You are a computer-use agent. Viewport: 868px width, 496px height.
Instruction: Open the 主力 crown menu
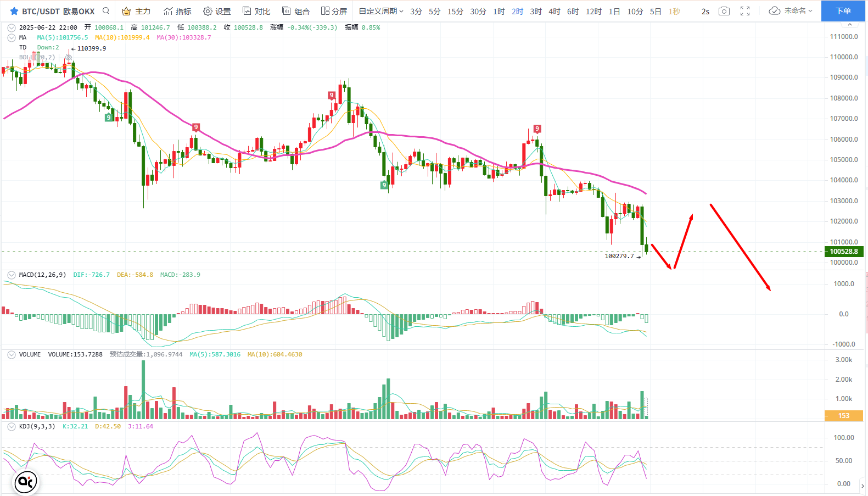[136, 11]
